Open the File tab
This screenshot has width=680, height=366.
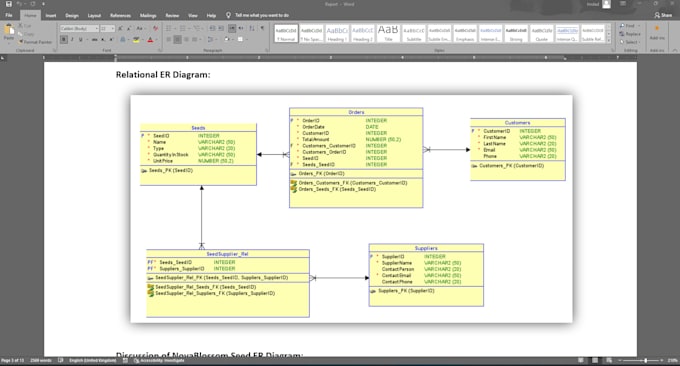[9, 16]
